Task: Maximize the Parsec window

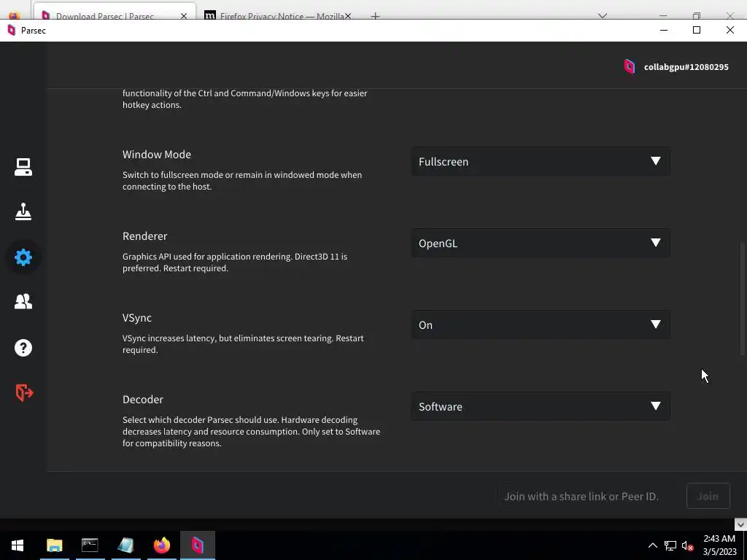Action: tap(697, 30)
